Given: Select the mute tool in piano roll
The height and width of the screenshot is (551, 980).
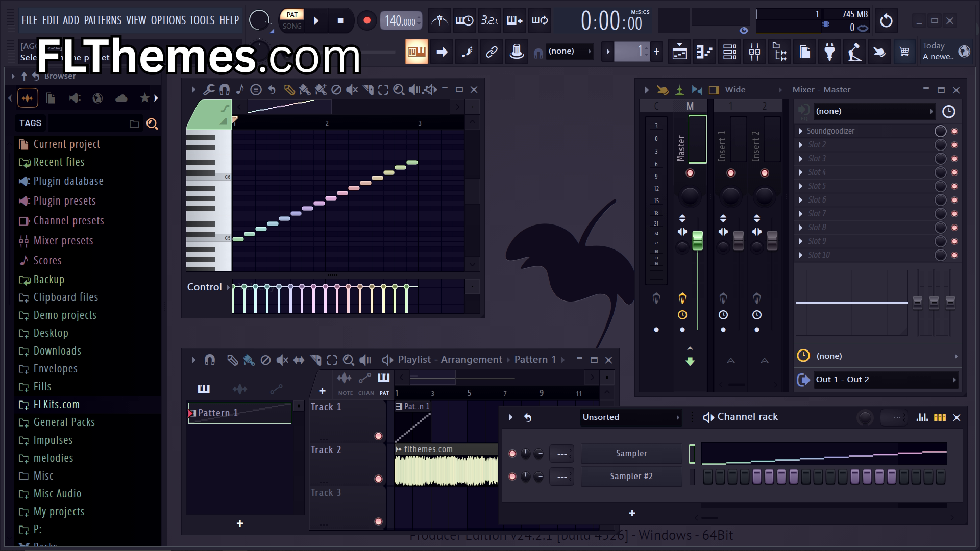Looking at the screenshot, I should coord(352,90).
